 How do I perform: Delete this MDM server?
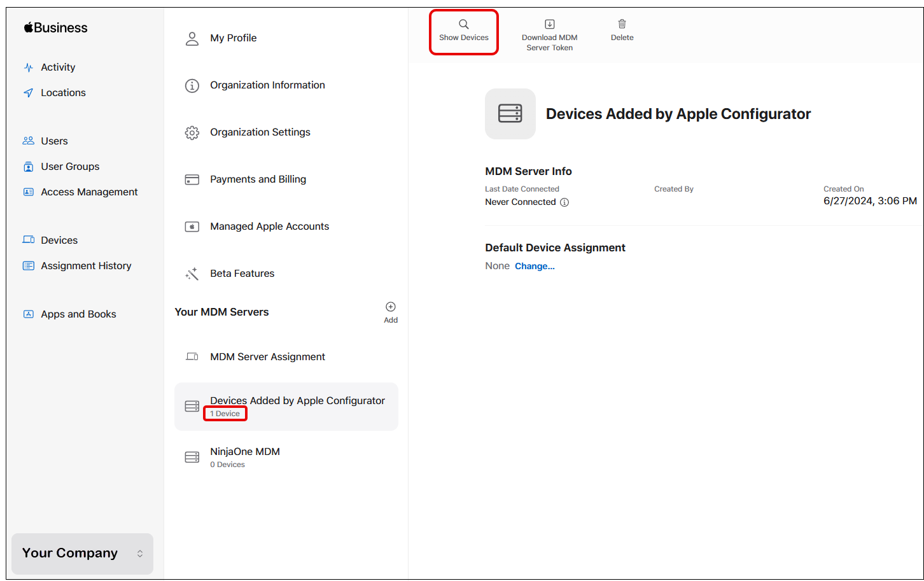point(622,29)
